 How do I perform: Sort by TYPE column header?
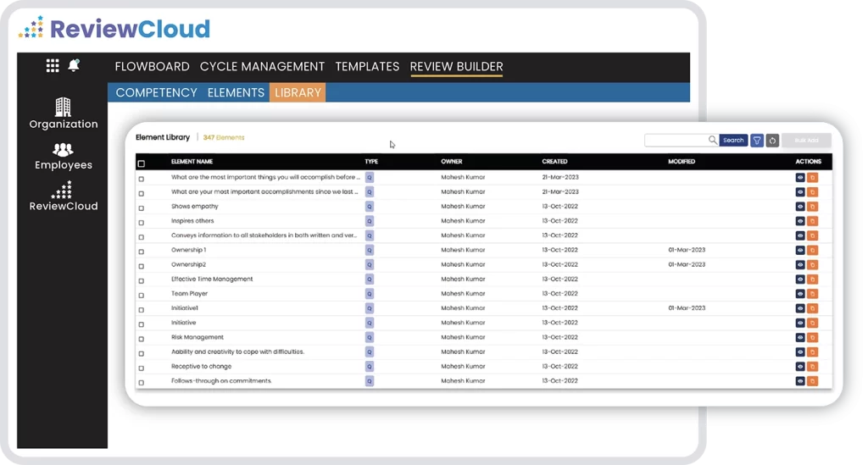(371, 162)
